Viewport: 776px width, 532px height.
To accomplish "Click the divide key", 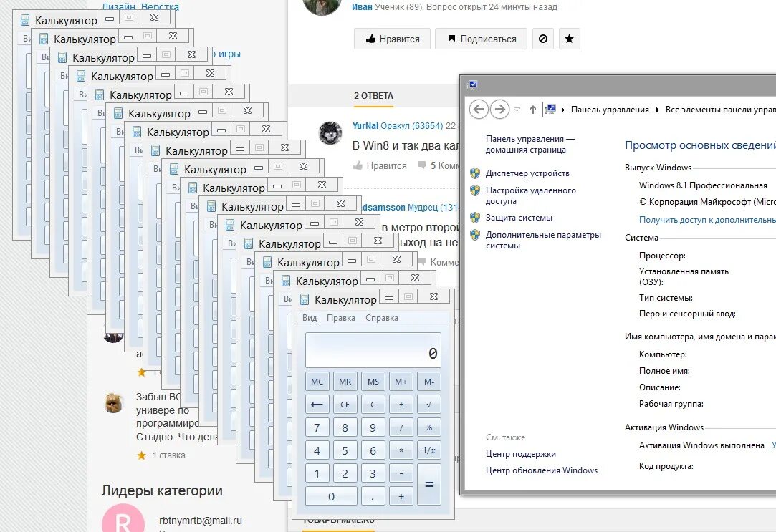I will coord(401,427).
